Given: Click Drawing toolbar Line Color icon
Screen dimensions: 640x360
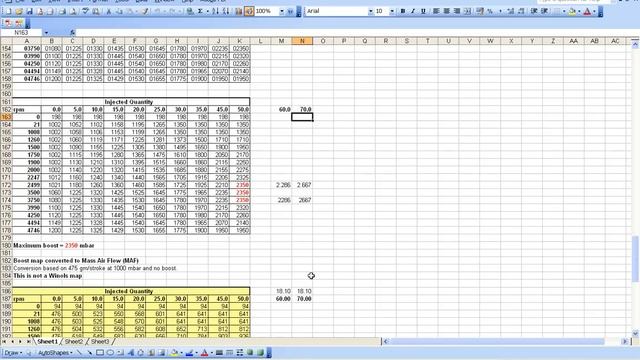Looking at the screenshot, I should [x=189, y=353].
